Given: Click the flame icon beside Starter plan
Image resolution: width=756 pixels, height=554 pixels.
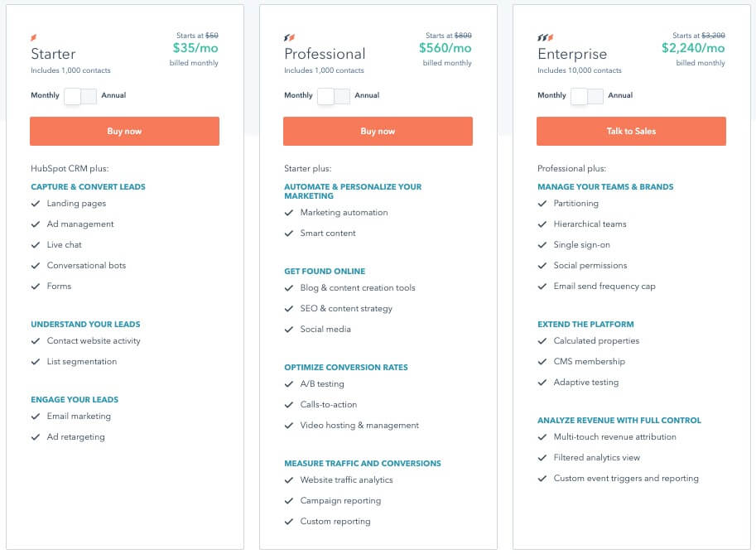Looking at the screenshot, I should [x=34, y=37].
